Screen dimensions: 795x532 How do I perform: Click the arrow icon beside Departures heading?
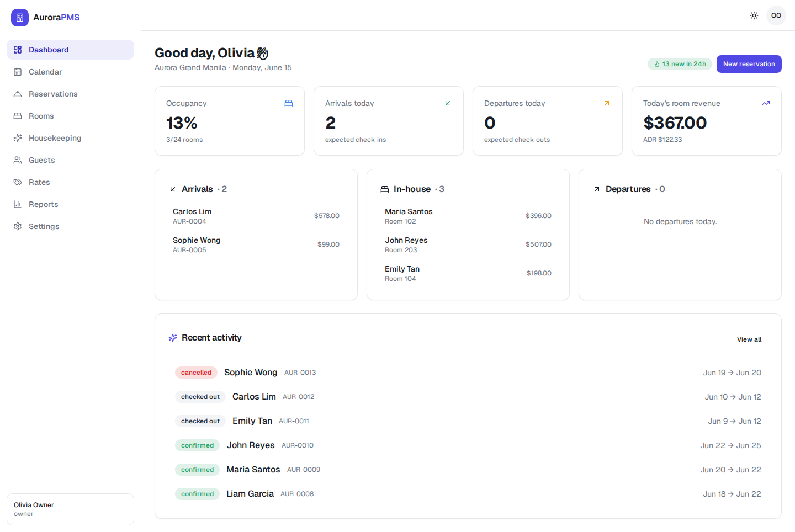(x=597, y=189)
